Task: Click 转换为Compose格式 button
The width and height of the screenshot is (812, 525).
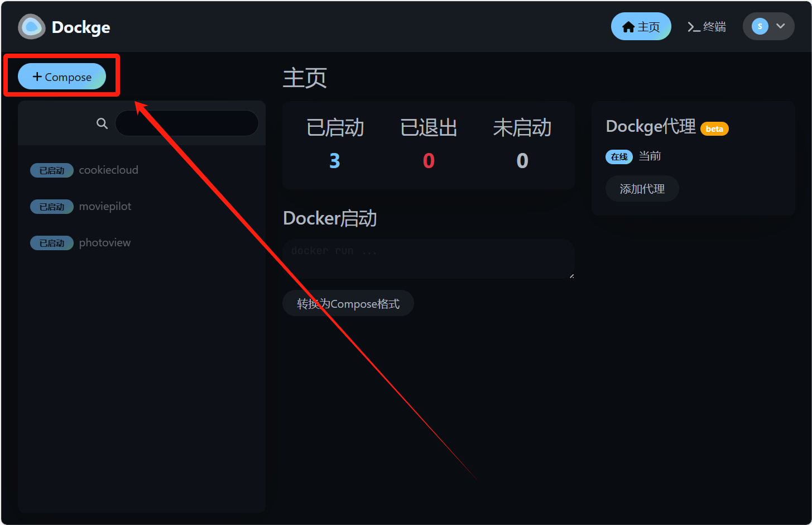Action: point(348,303)
